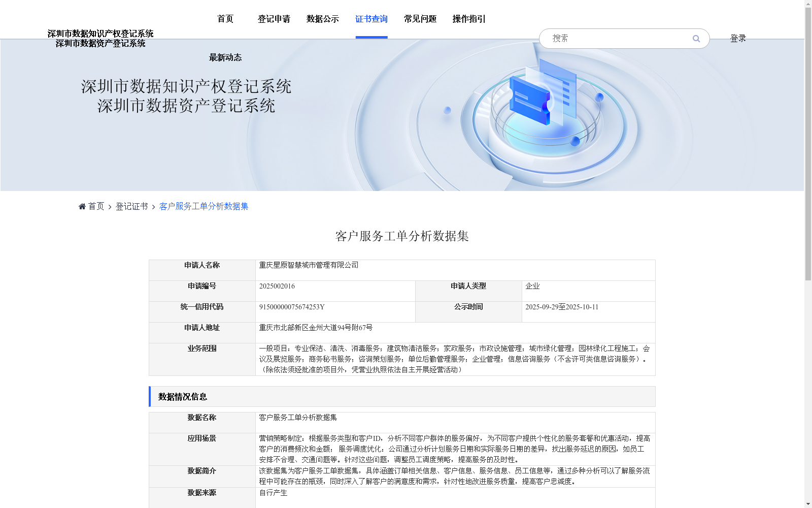Click the search magnifier icon
The image size is (812, 508).
coord(696,39)
